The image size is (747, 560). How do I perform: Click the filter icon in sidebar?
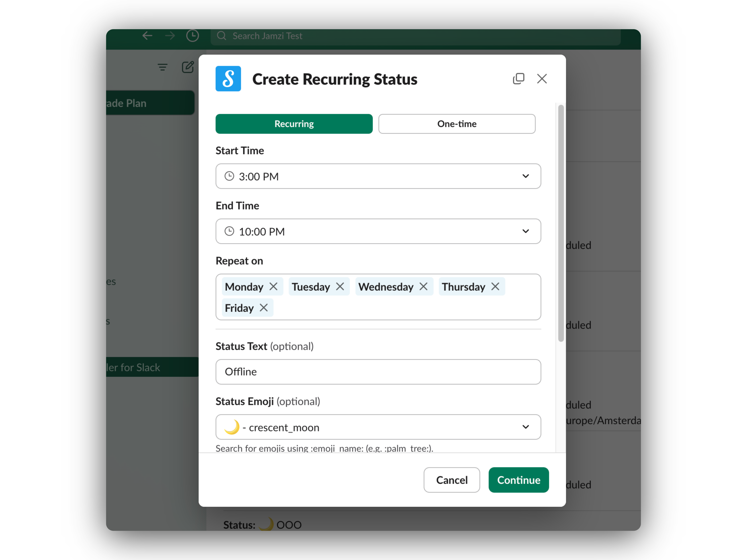coord(162,67)
